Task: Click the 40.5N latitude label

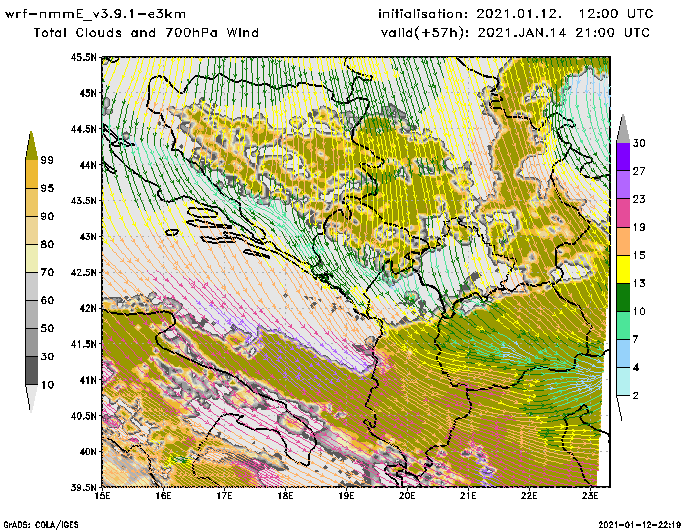Action: (83, 416)
